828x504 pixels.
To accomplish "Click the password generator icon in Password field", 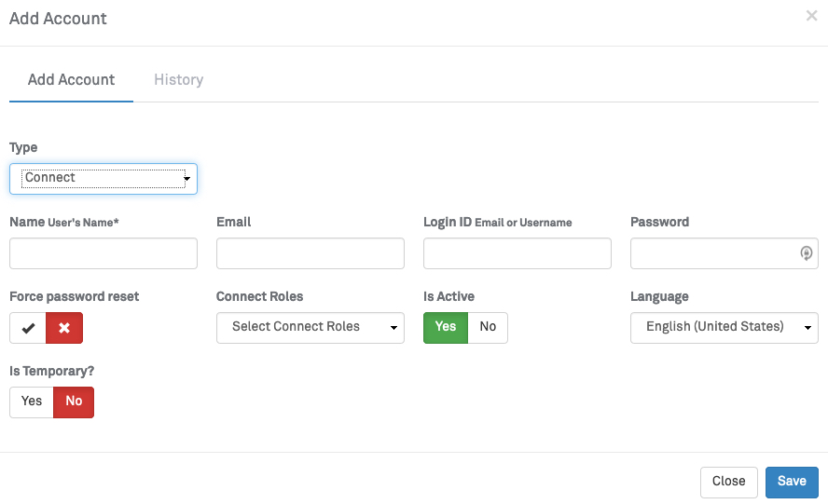I will pyautogui.click(x=807, y=253).
